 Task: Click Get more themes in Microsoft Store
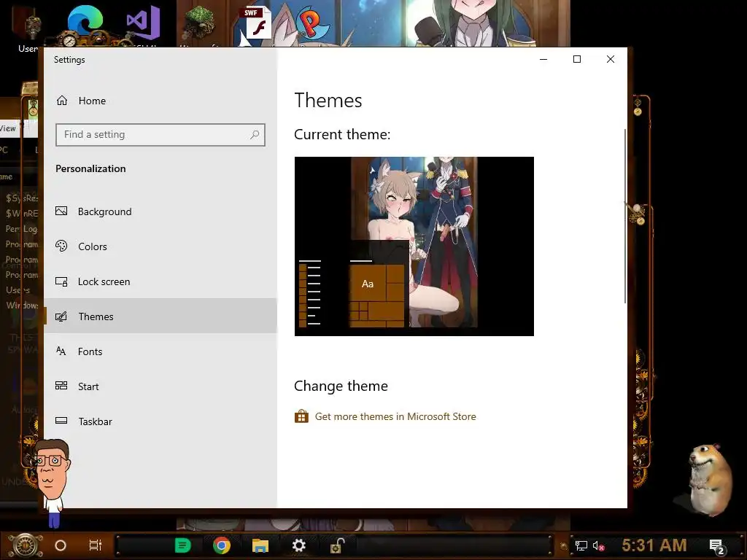[395, 416]
